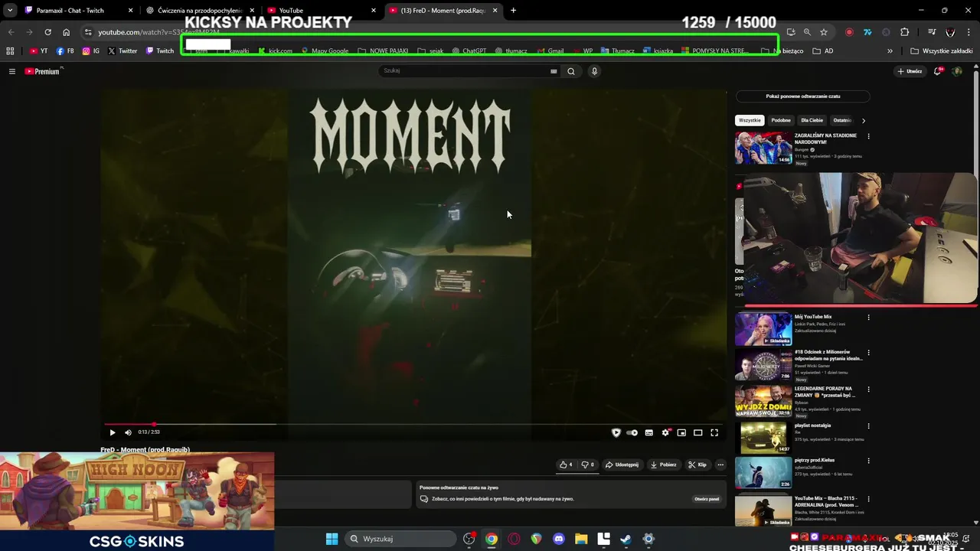
Task: Switch to miniplayer mode
Action: tap(681, 432)
